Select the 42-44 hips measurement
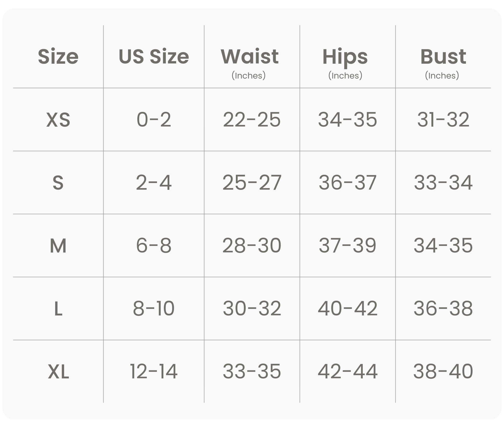Image resolution: width=504 pixels, height=428 pixels. [348, 372]
